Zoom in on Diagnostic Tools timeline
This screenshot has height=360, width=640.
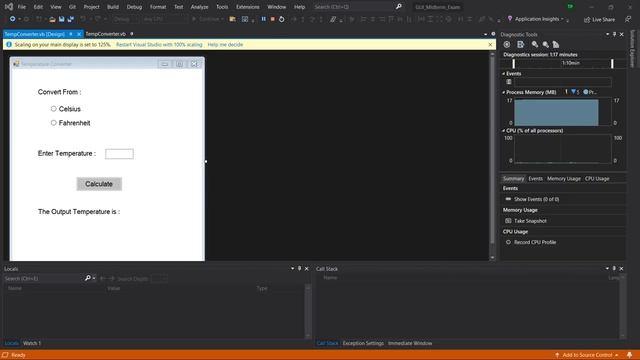(x=535, y=44)
